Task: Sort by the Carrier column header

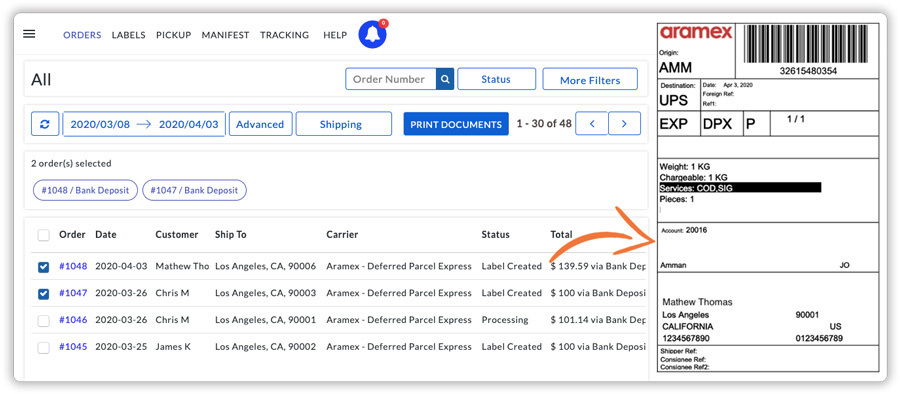Action: coord(342,234)
